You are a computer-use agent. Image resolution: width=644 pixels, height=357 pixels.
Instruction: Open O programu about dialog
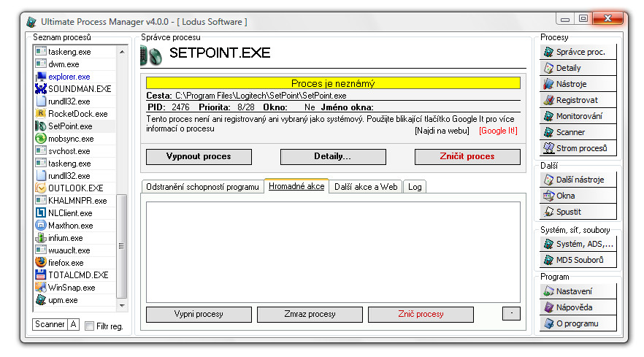(578, 323)
